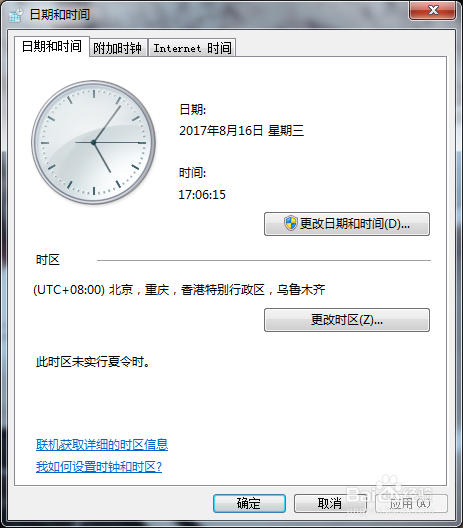This screenshot has width=463, height=528.
Task: Close the Date and Time dialog
Action: (433, 10)
